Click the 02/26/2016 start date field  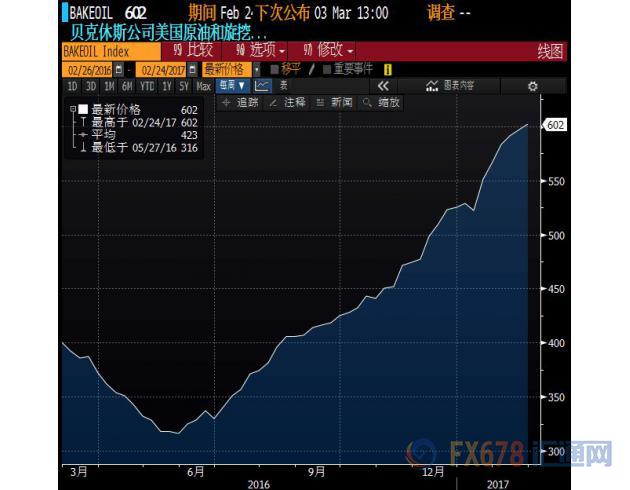click(x=88, y=70)
